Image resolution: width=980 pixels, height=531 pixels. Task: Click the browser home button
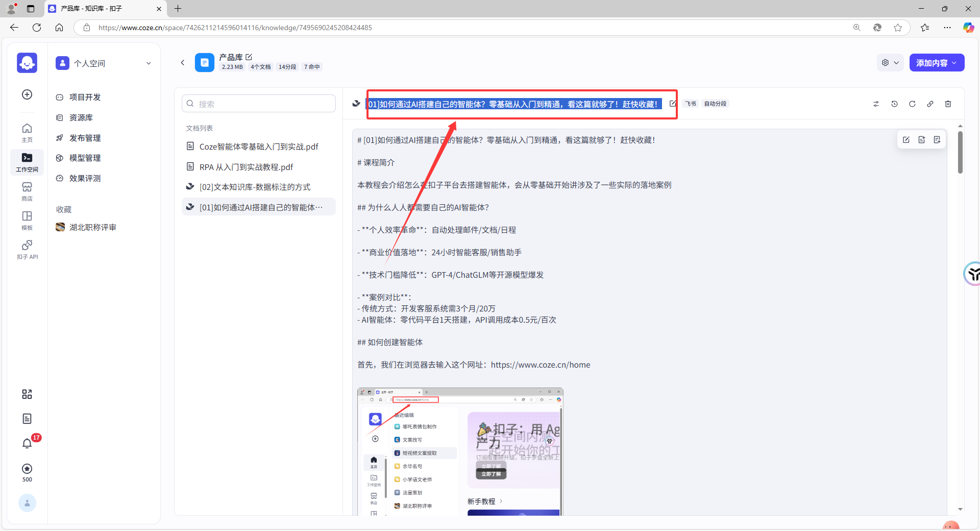(x=59, y=28)
